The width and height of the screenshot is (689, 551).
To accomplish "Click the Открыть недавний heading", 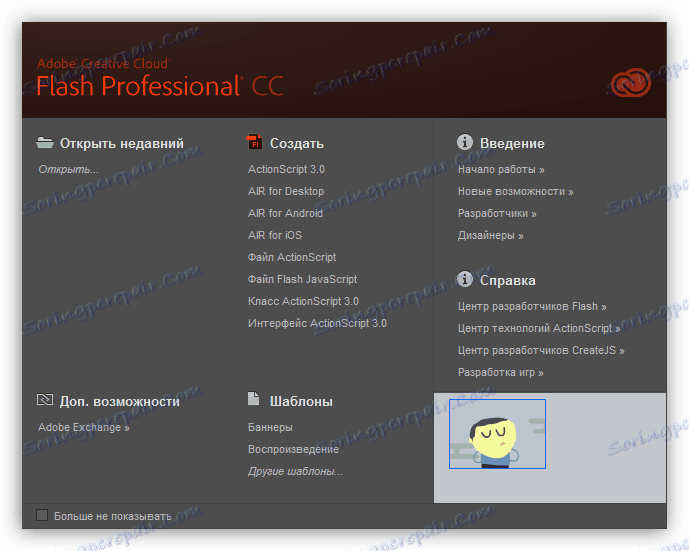I will click(122, 143).
